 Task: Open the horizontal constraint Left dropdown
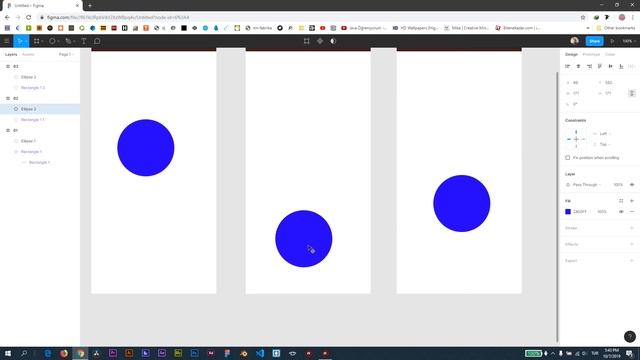point(602,134)
